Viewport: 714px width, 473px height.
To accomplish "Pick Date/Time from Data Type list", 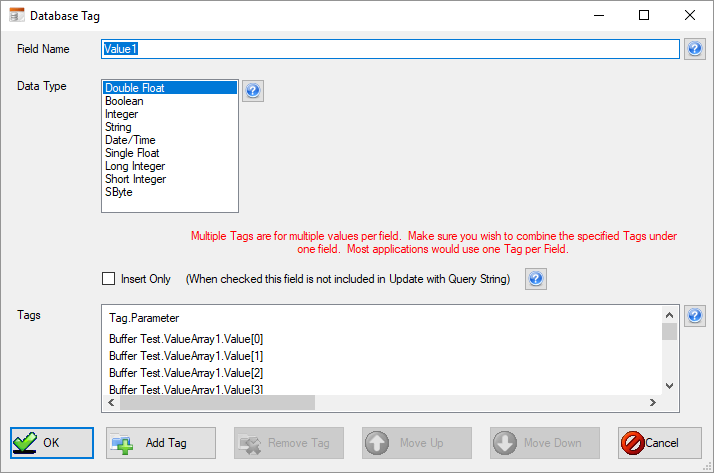I will 130,140.
